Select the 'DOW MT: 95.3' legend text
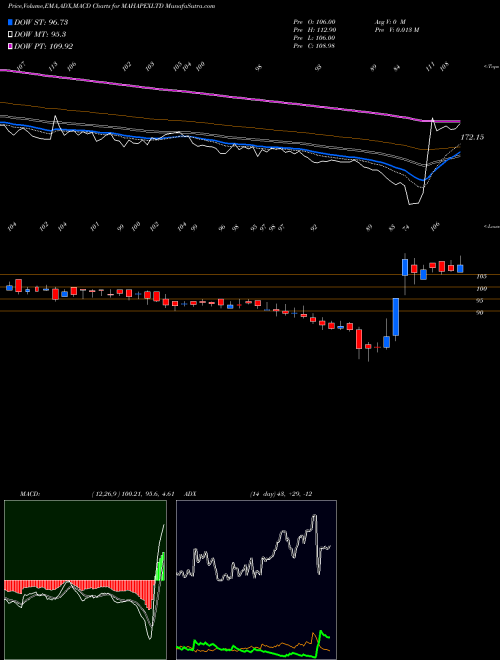Image resolution: width=500 pixels, height=660 pixels. pos(40,35)
